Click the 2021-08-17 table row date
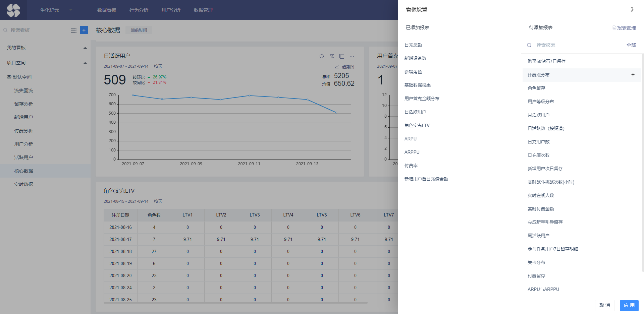 click(x=120, y=239)
